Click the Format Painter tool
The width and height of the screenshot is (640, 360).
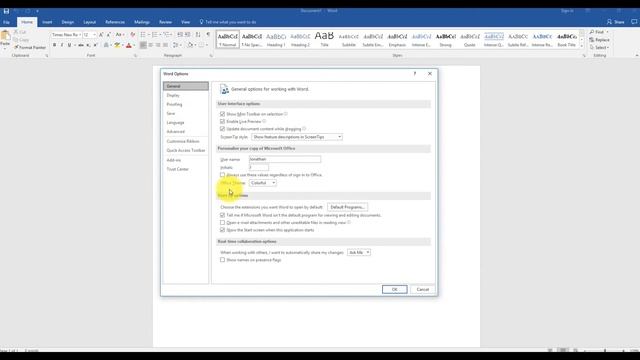30,47
